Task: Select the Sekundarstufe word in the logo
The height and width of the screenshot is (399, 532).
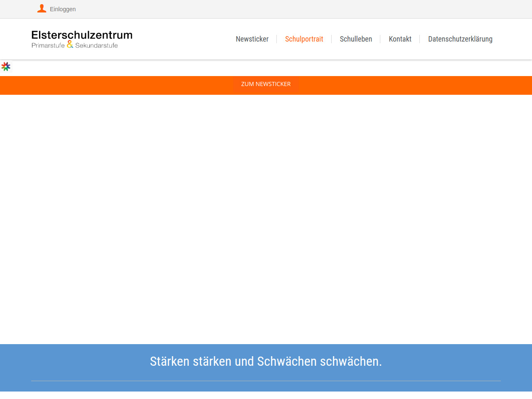Action: click(x=96, y=45)
